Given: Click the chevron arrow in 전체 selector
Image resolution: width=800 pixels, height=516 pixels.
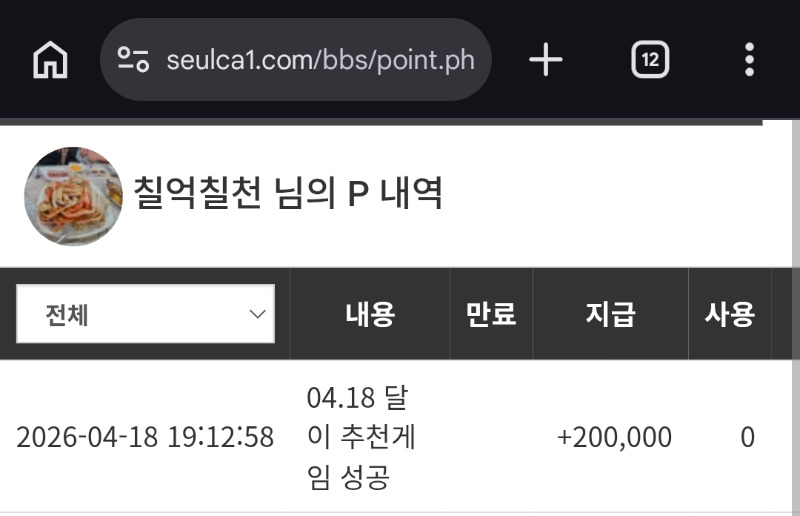Looking at the screenshot, I should (x=257, y=314).
